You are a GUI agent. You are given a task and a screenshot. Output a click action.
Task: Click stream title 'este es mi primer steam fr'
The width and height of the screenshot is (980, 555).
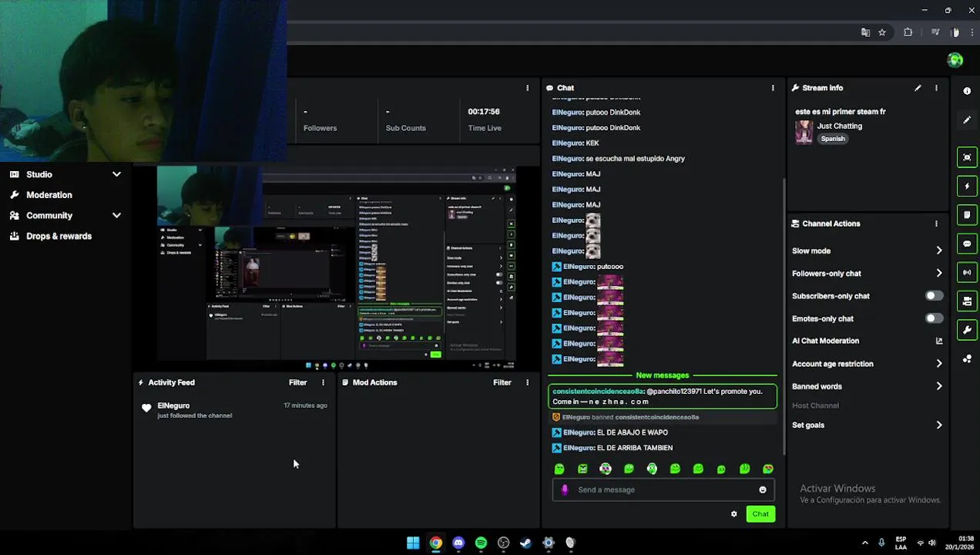click(840, 112)
